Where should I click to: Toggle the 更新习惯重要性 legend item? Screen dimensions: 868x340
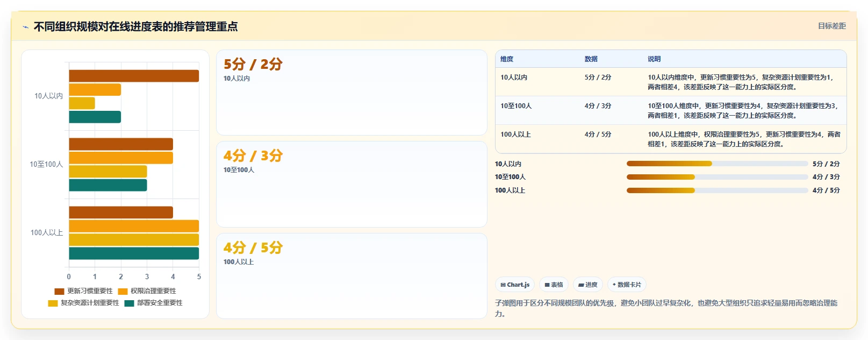coord(84,291)
